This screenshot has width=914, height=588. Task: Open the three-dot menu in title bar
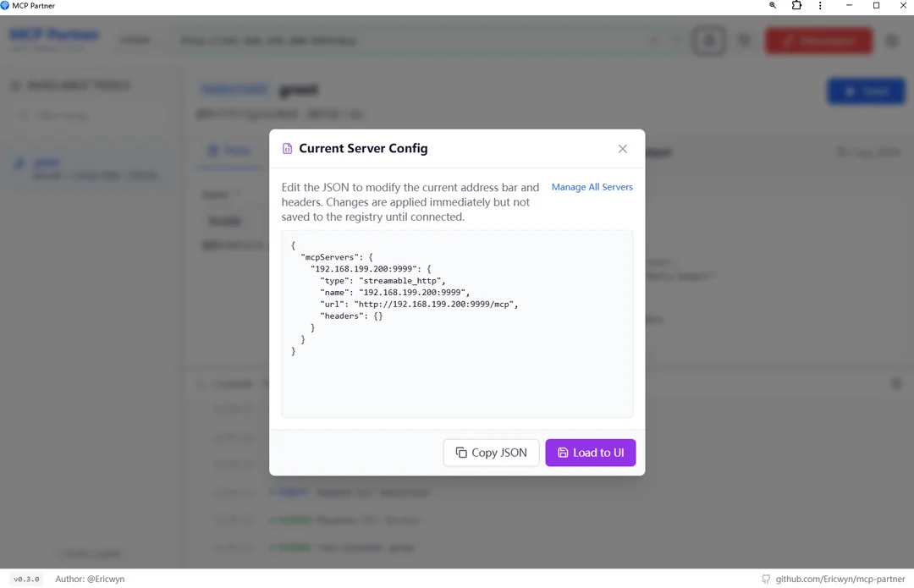[x=820, y=5]
